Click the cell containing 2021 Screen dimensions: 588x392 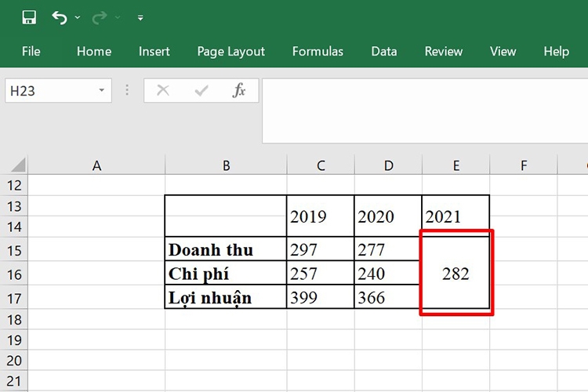click(x=456, y=216)
